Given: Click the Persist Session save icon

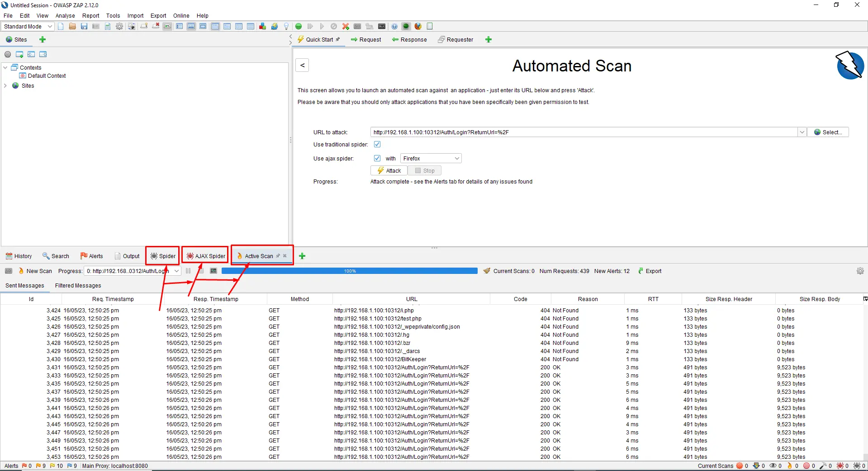Looking at the screenshot, I should click(84, 26).
